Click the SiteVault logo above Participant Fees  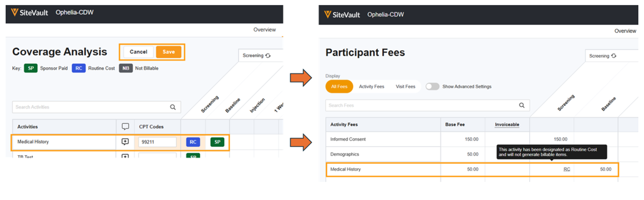[342, 15]
